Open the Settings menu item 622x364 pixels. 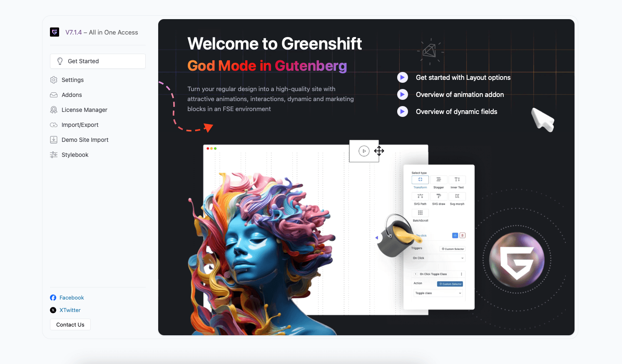[x=72, y=80]
